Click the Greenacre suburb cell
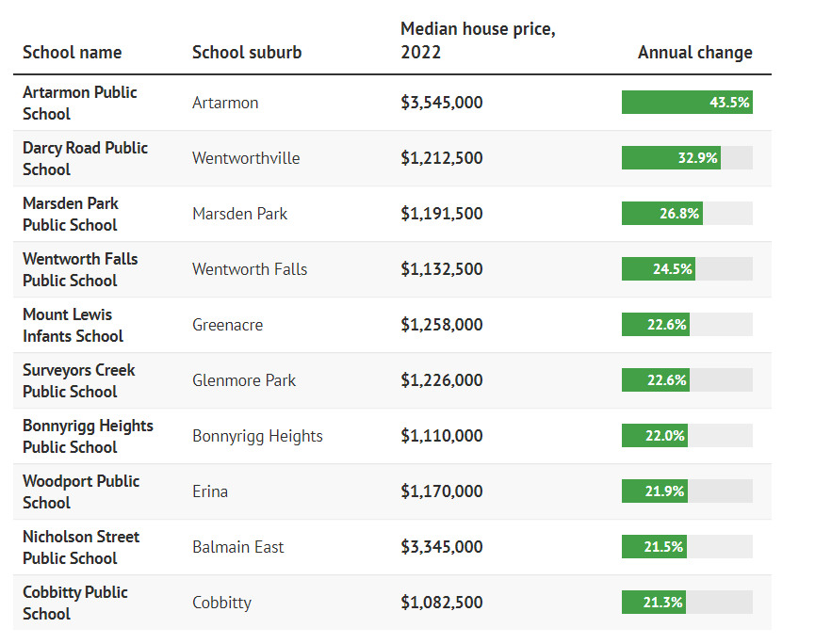 [227, 325]
